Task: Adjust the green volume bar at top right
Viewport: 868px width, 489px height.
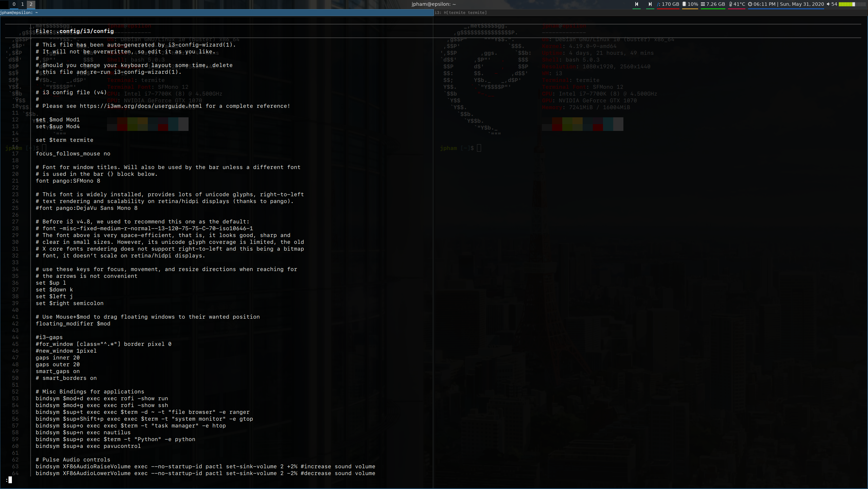Action: (846, 4)
